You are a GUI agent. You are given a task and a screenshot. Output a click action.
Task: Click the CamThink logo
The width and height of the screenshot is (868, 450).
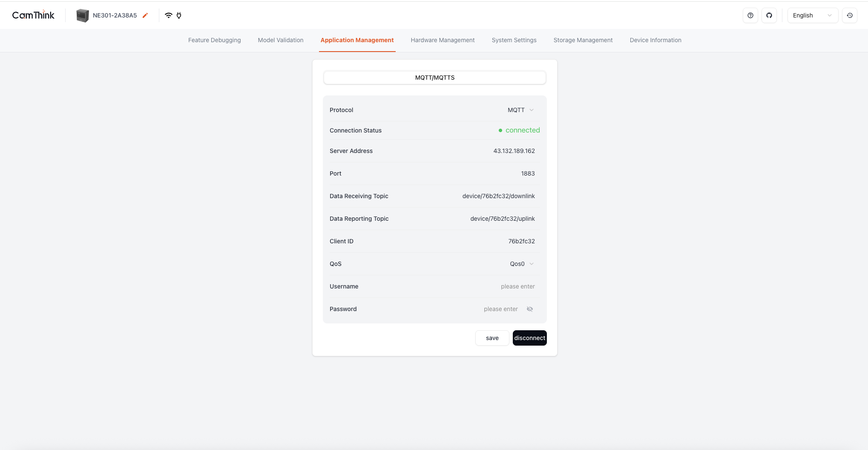[33, 15]
